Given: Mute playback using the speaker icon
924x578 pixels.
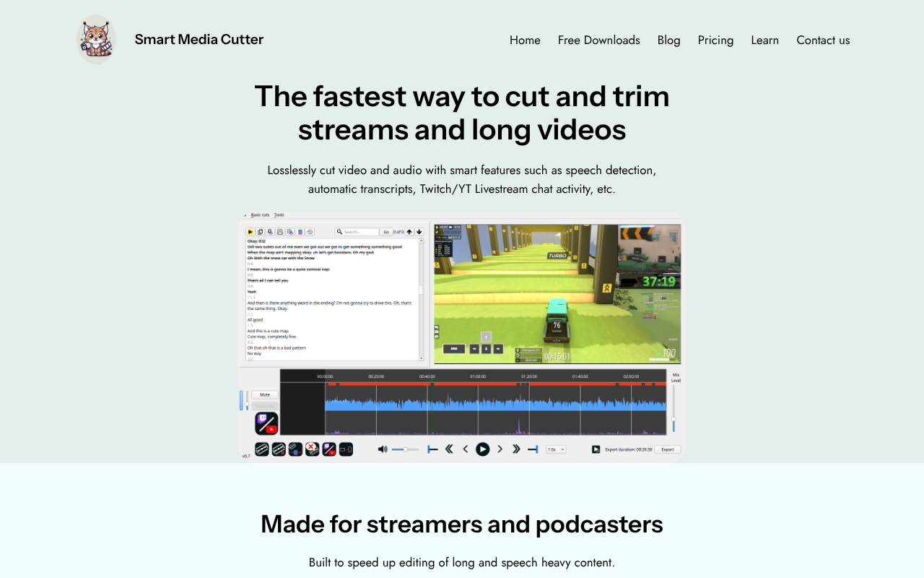Looking at the screenshot, I should click(383, 449).
